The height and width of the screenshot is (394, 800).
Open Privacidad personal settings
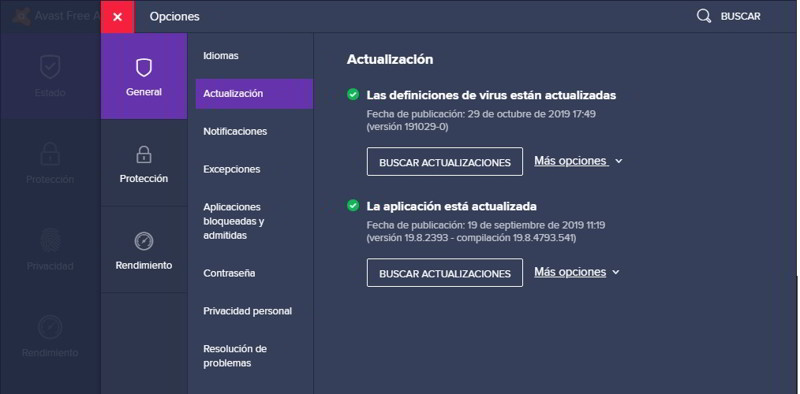(x=247, y=311)
